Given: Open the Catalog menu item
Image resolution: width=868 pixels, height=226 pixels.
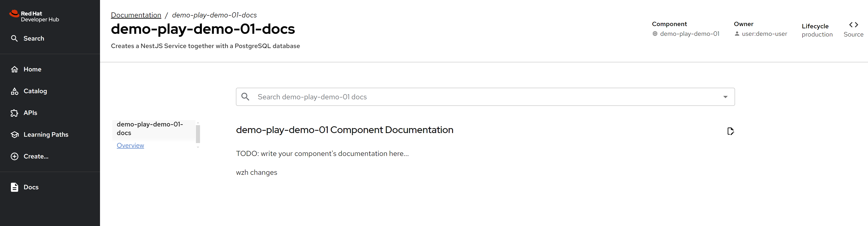Looking at the screenshot, I should pos(35,91).
